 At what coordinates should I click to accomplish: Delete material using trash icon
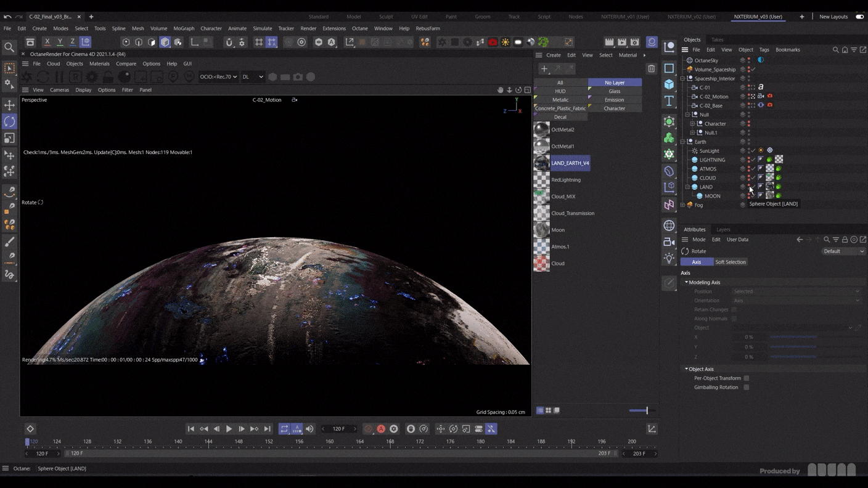(651, 69)
